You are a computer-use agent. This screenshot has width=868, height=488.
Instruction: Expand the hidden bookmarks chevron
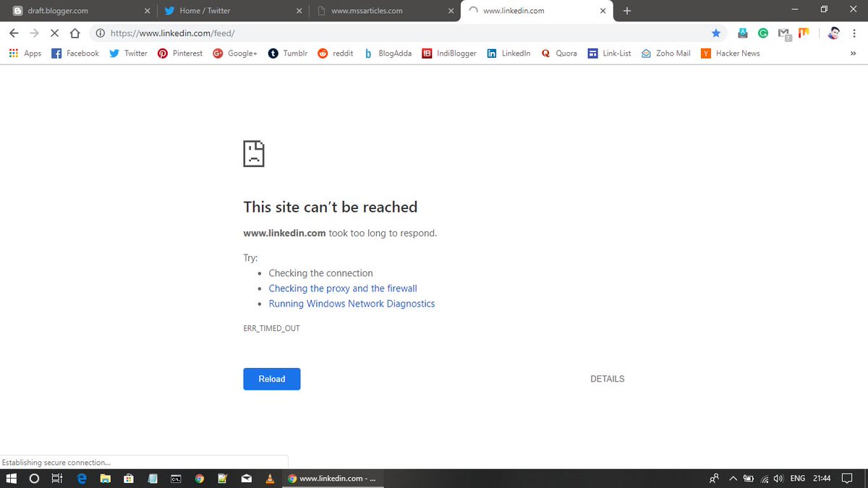853,53
